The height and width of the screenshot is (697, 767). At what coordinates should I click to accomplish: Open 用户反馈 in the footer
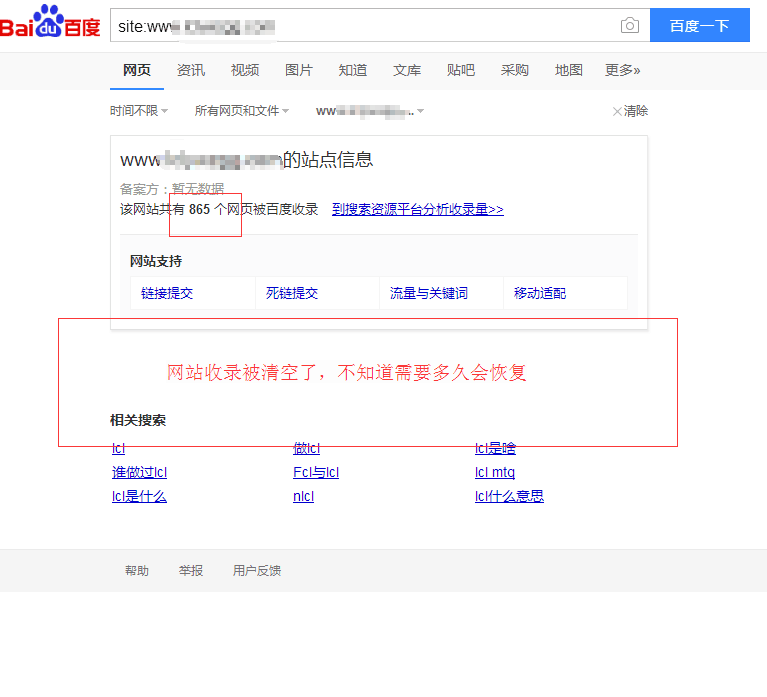[x=257, y=570]
